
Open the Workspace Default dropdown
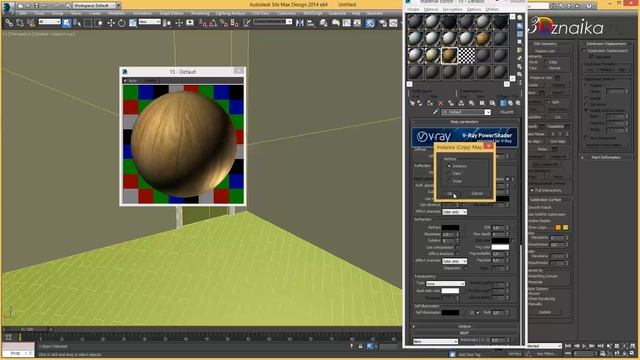[x=96, y=6]
